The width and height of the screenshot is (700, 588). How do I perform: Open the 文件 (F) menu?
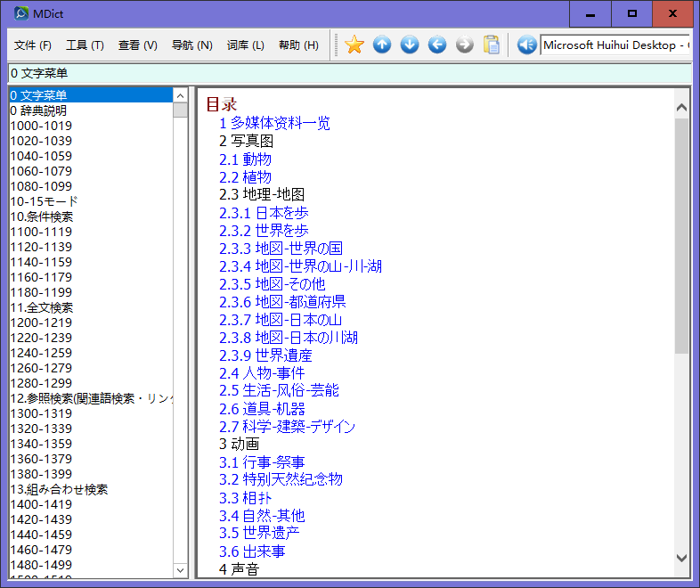pyautogui.click(x=33, y=45)
